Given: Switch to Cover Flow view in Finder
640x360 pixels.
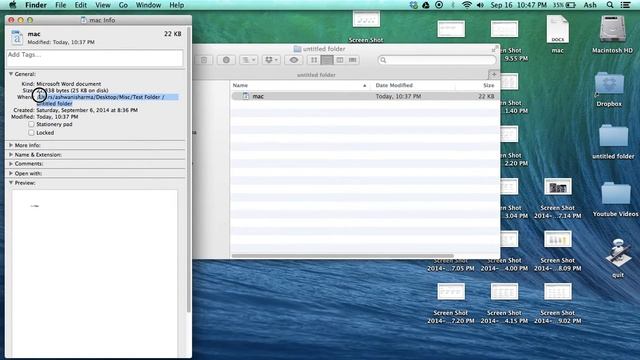Looking at the screenshot, I should tap(353, 60).
